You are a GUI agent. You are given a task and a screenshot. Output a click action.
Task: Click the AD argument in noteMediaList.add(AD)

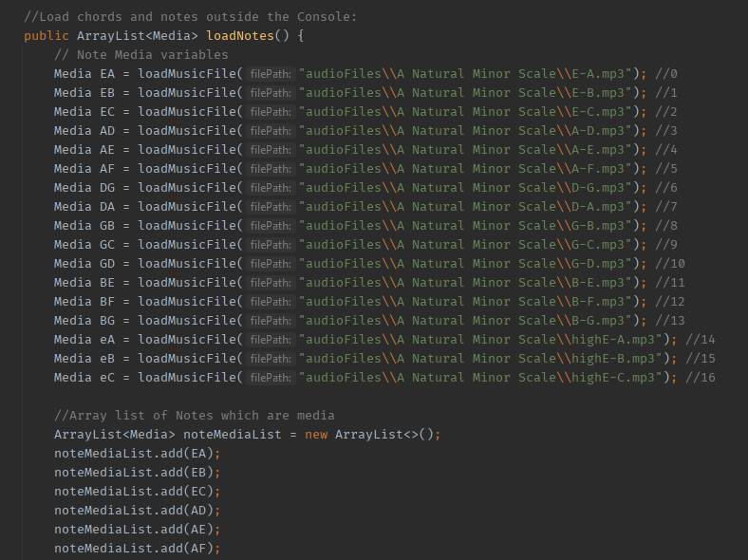pos(198,511)
